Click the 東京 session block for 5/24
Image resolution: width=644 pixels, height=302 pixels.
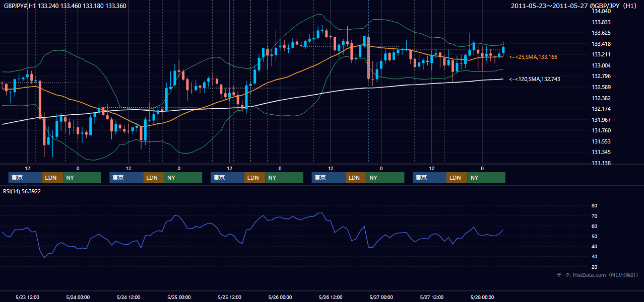(126, 178)
